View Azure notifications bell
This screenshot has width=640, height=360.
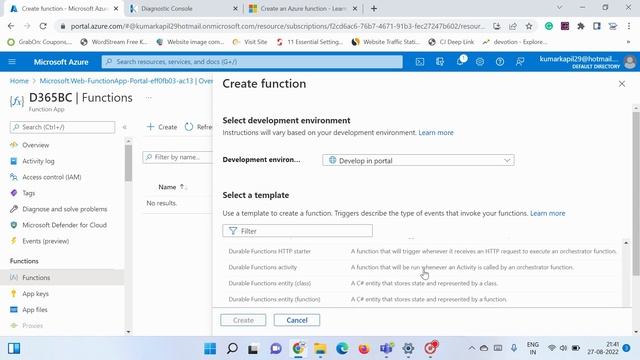click(x=460, y=61)
